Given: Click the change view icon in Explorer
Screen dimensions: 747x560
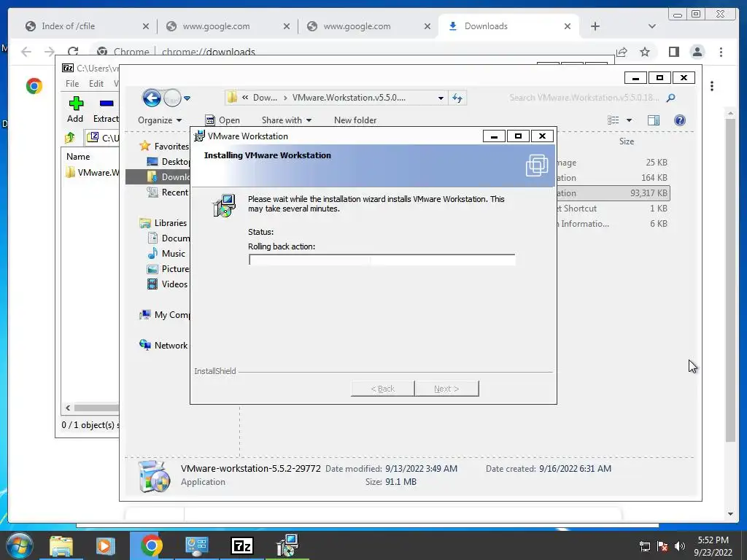Looking at the screenshot, I should click(613, 120).
